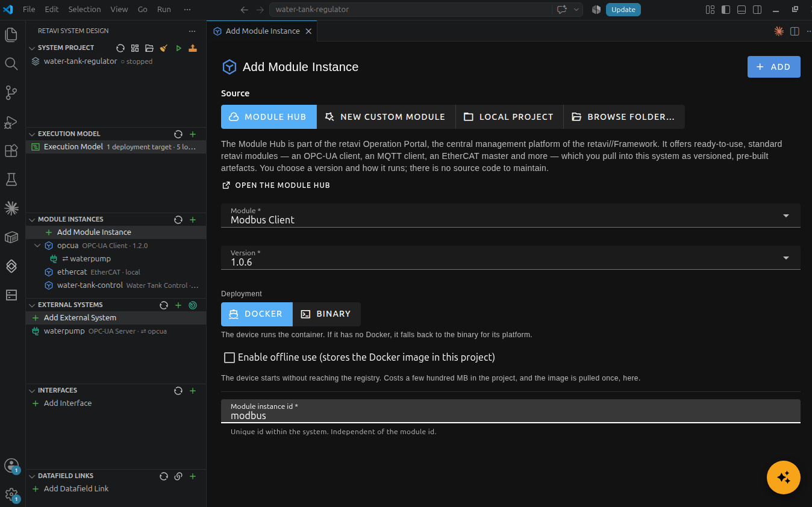812x507 pixels.
Task: Open the Search view in activity bar
Action: tap(11, 63)
